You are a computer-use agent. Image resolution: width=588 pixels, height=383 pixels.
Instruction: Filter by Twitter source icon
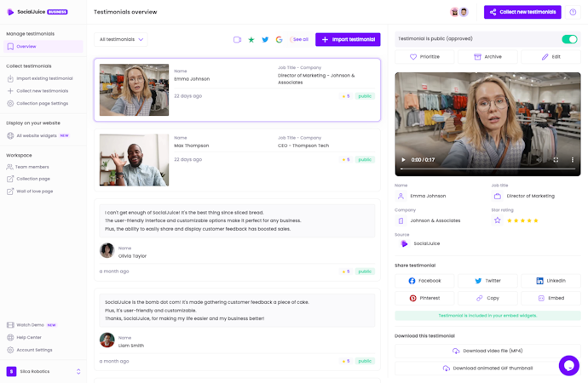[x=265, y=39]
